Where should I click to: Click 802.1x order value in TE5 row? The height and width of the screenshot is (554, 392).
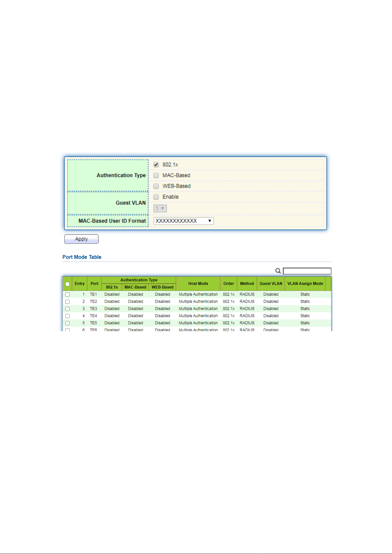[229, 323]
